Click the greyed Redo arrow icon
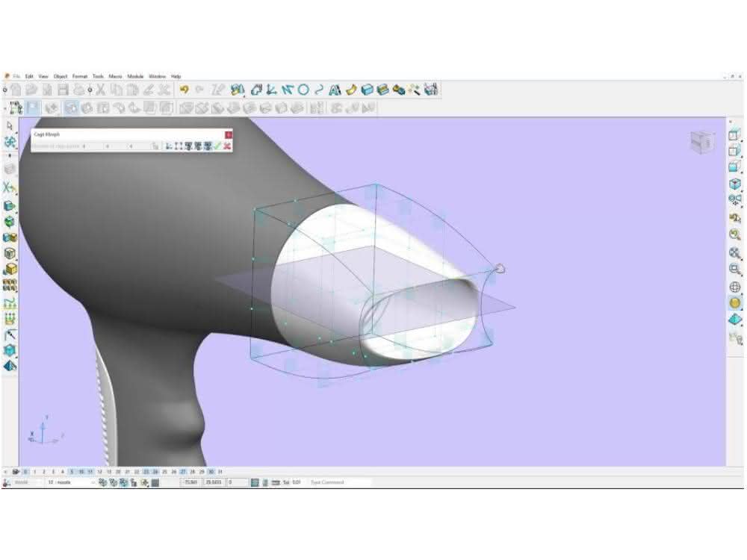Image resolution: width=747 pixels, height=560 pixels. pos(199,90)
